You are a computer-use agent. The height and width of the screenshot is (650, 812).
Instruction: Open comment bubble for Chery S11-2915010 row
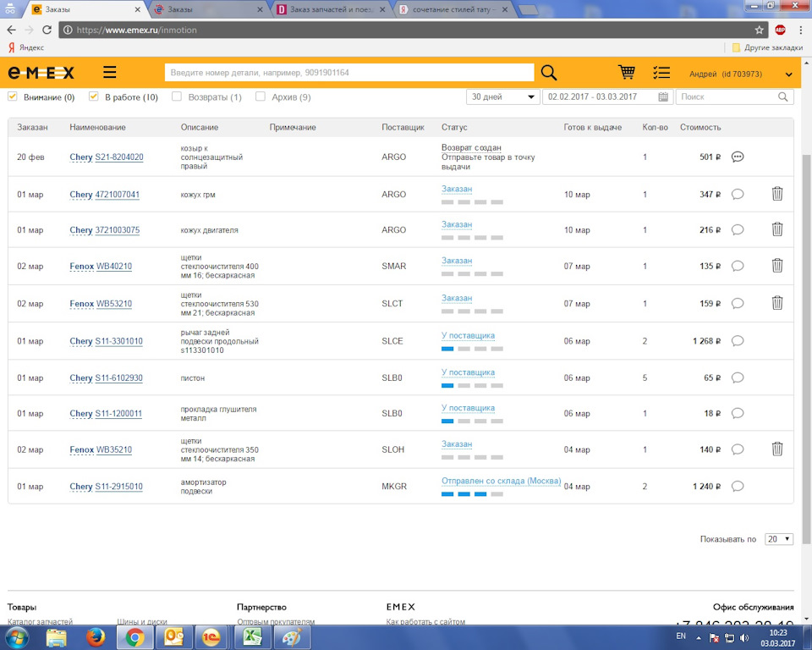tap(738, 486)
